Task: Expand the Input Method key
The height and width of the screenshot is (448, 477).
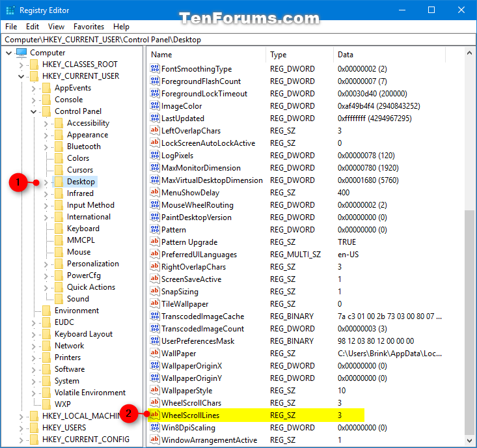Action: (46, 206)
